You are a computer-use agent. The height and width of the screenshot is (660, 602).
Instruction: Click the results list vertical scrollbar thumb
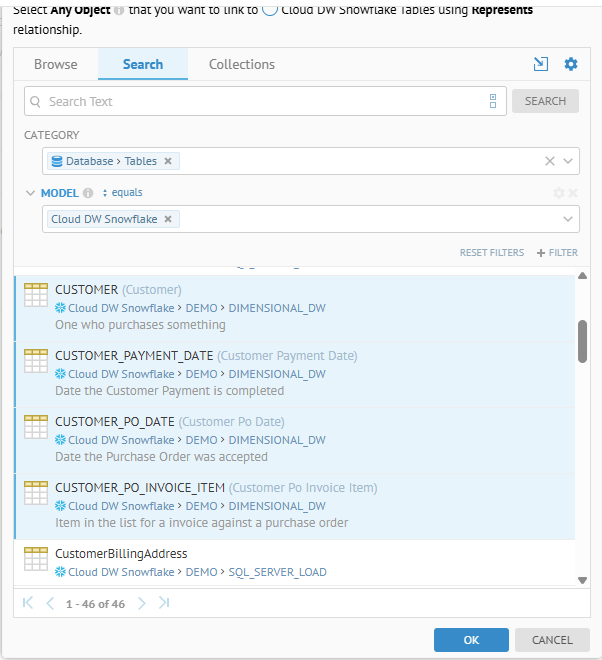tap(582, 341)
